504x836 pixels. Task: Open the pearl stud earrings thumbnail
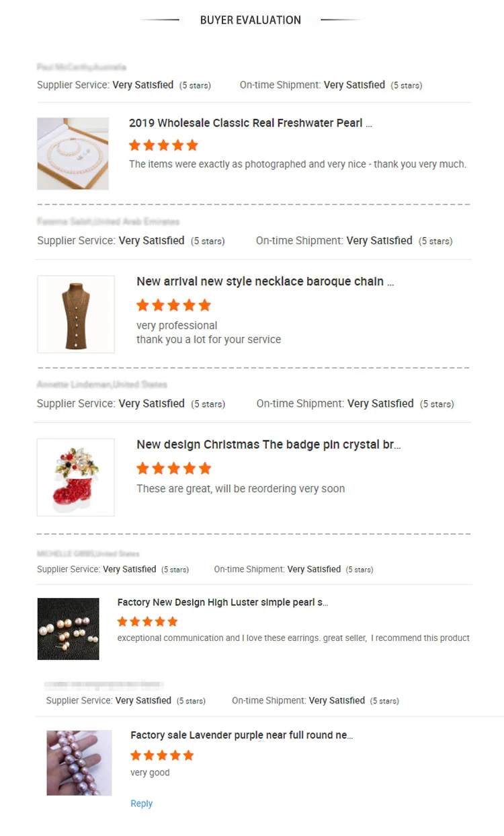(x=68, y=629)
